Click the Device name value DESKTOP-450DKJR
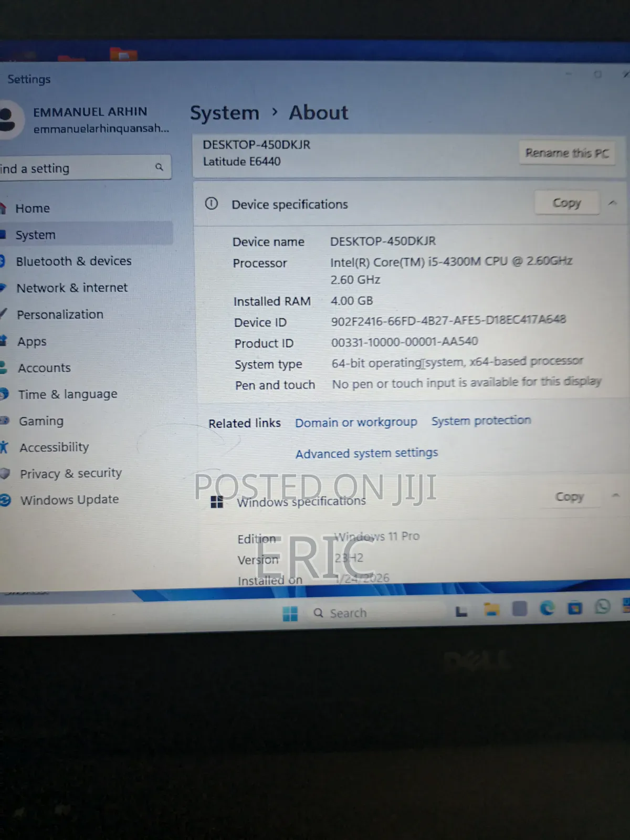The height and width of the screenshot is (840, 630). [383, 241]
